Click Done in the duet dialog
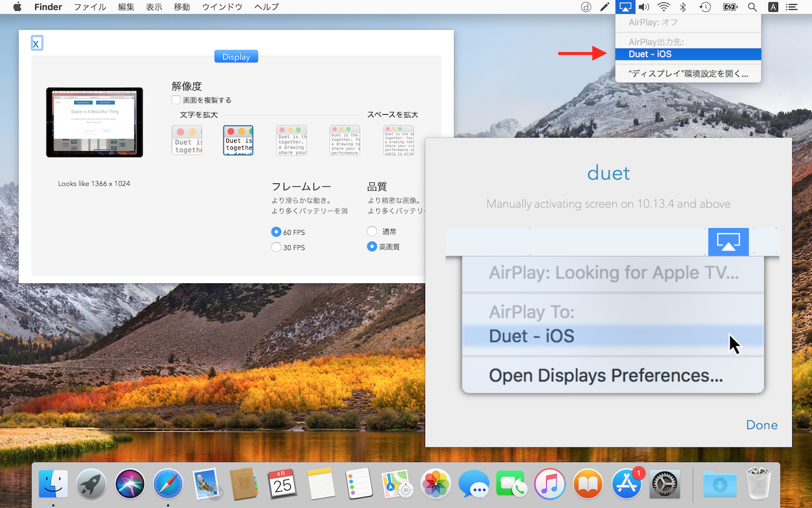 pyautogui.click(x=762, y=425)
